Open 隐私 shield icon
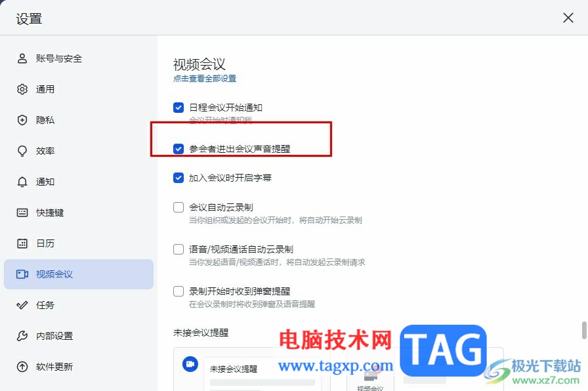The image size is (588, 391). (22, 120)
